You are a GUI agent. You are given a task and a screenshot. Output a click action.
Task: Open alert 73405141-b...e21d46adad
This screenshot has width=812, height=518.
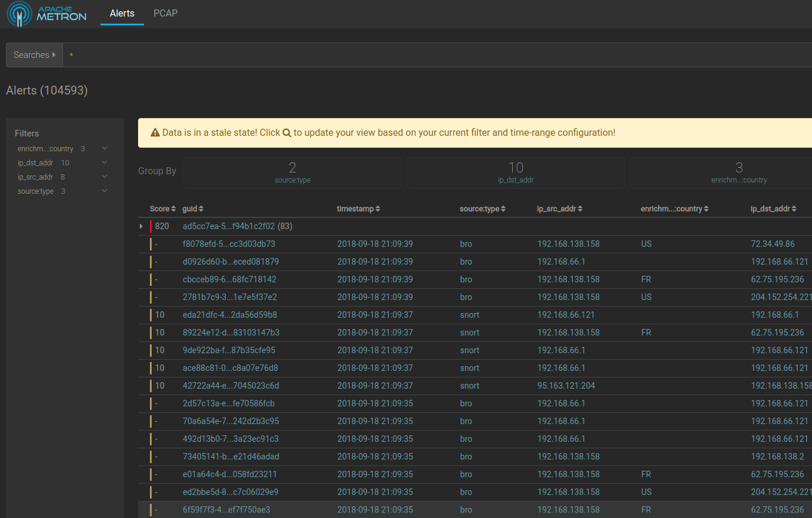point(231,457)
